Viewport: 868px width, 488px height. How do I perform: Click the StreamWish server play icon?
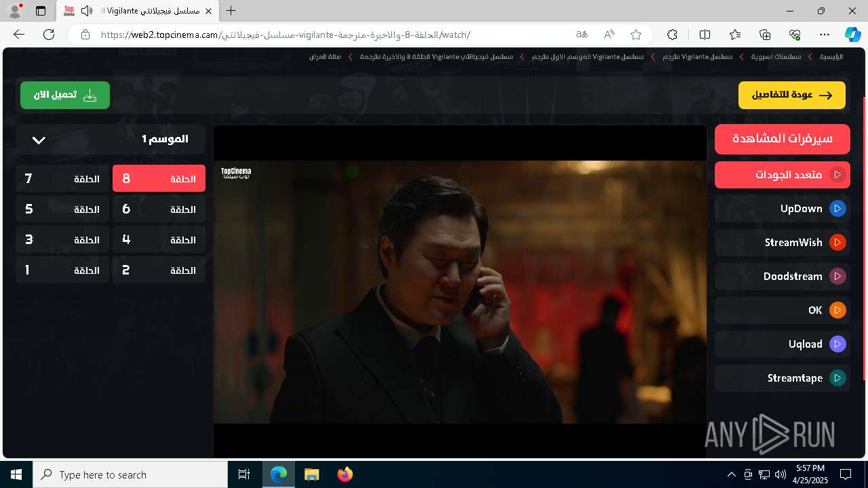click(x=837, y=243)
